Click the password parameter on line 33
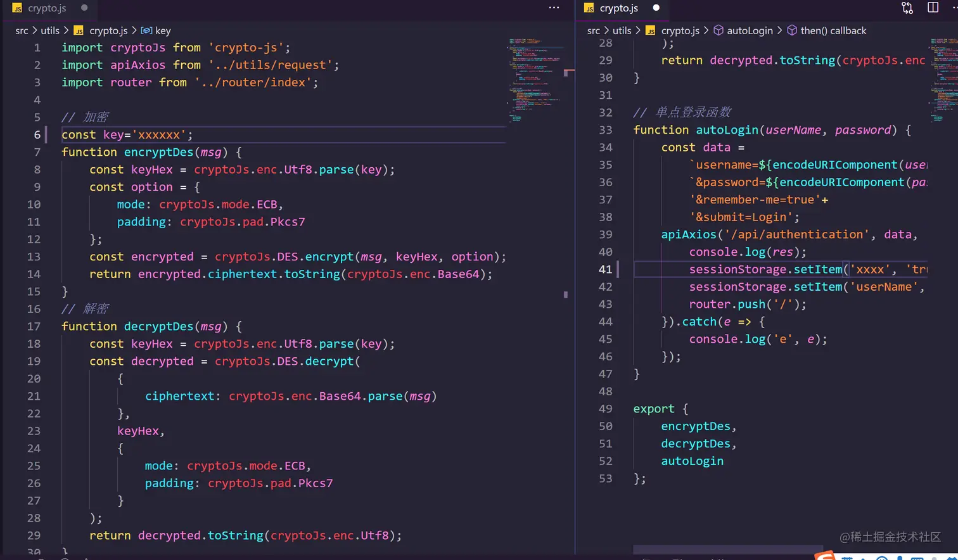 click(x=863, y=130)
